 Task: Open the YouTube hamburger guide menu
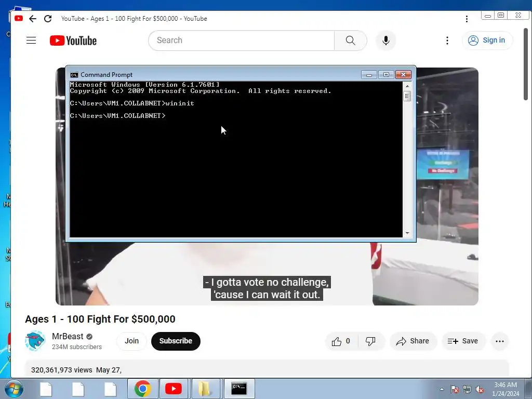pos(31,41)
